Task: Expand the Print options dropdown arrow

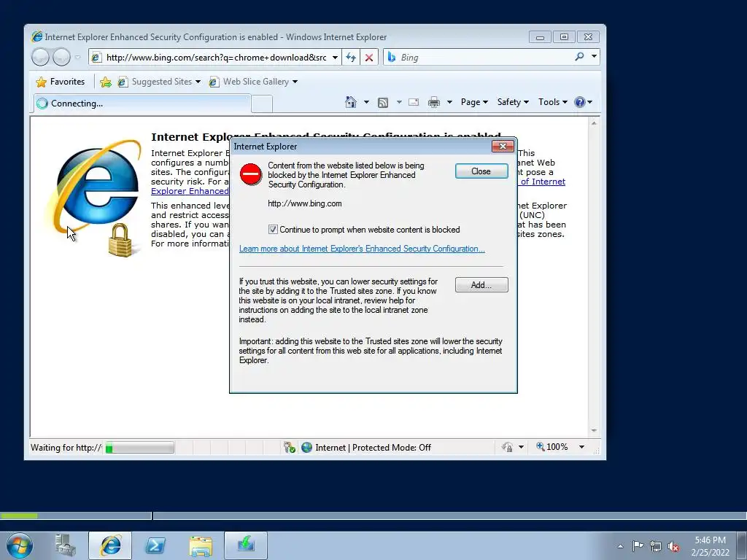Action: [449, 102]
